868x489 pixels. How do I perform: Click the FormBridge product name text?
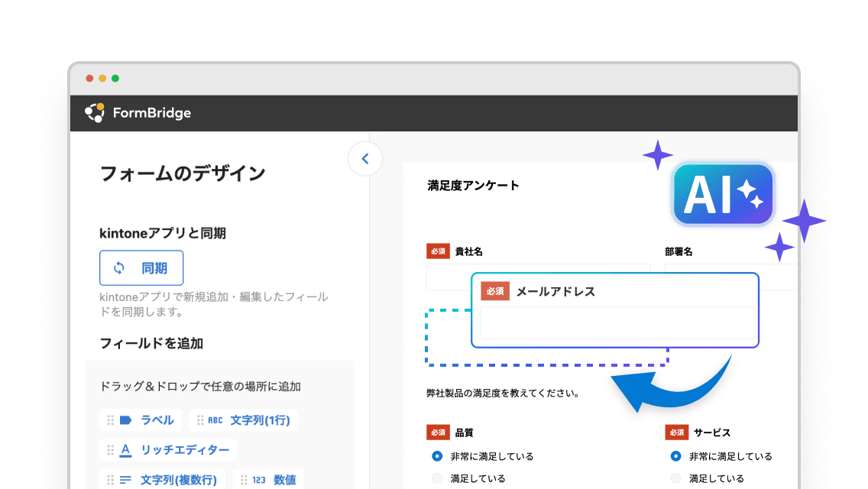(x=152, y=113)
